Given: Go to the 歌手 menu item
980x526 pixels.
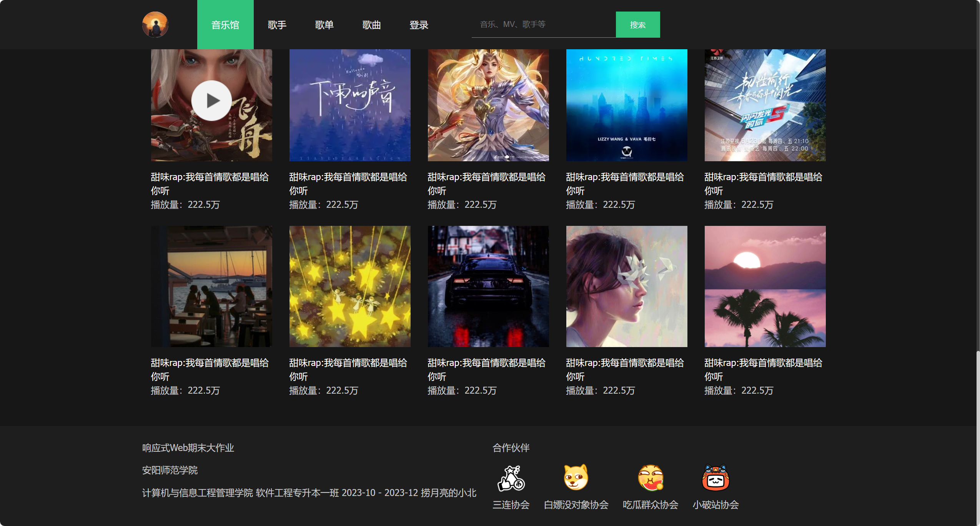Looking at the screenshot, I should tap(277, 25).
